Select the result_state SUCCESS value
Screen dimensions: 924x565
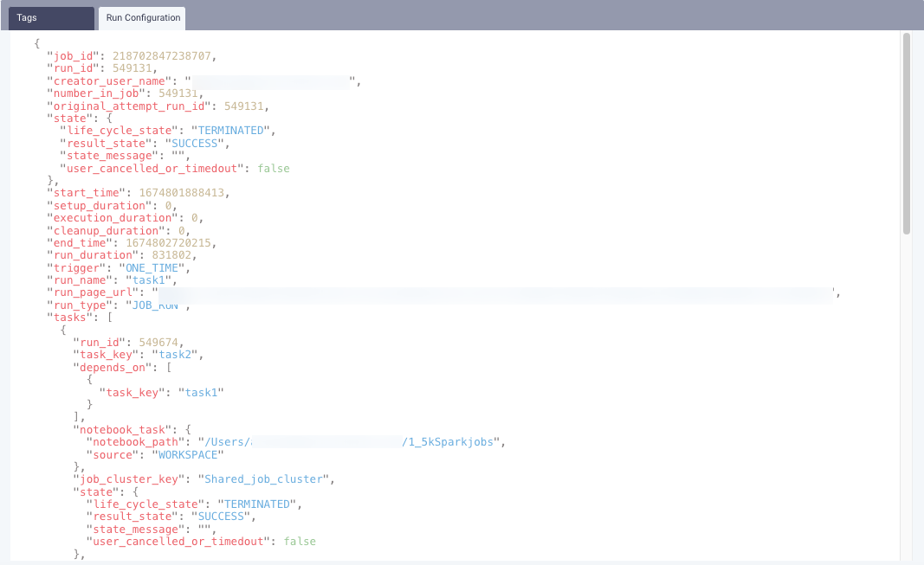196,143
